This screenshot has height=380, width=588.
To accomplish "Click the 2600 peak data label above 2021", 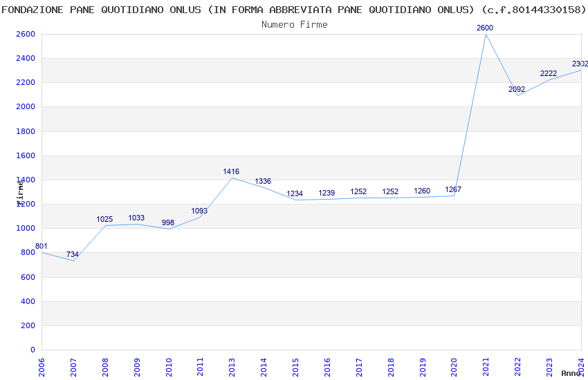I will tap(485, 28).
